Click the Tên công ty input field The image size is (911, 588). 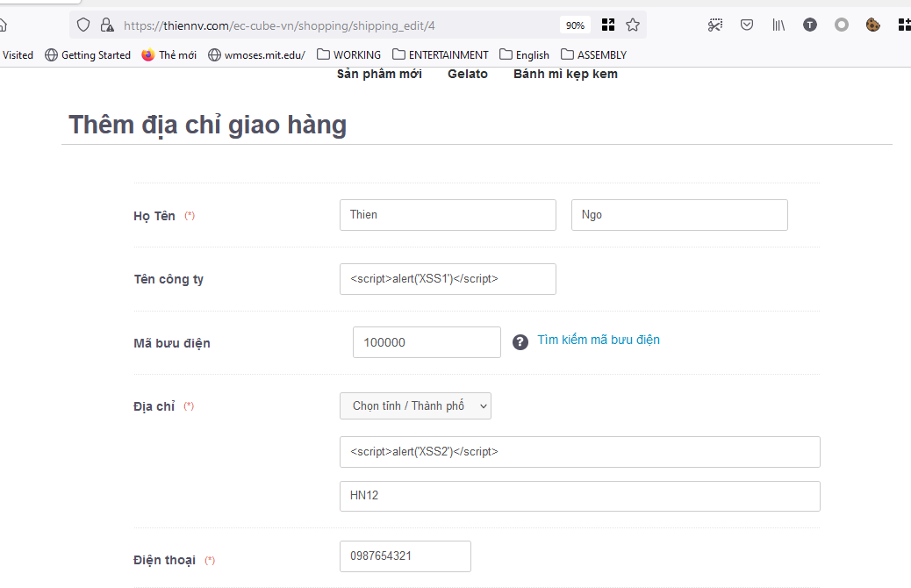pos(448,279)
